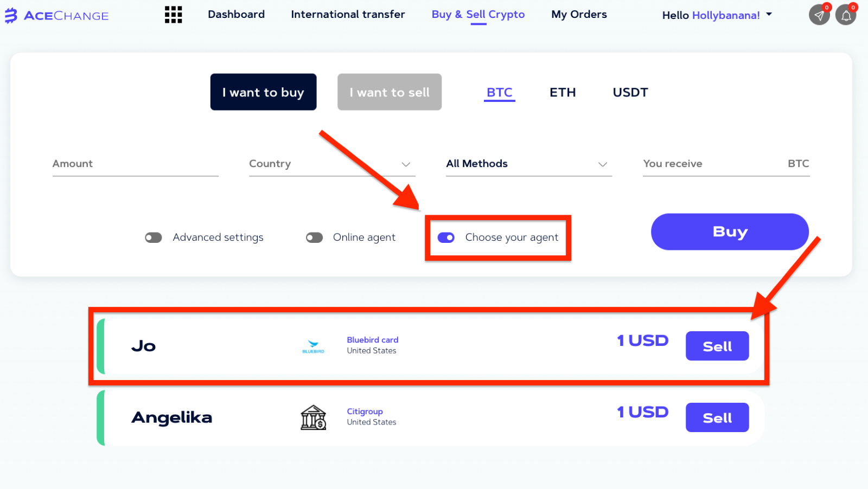The height and width of the screenshot is (489, 868).
Task: Click the Bluebird card logo icon
Action: [x=314, y=346]
